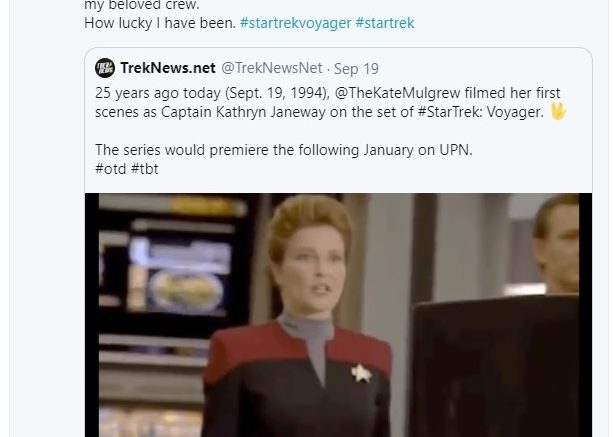Follow the #startrek hashtag after #startrekvoyager
This screenshot has height=437, width=613.
click(x=385, y=23)
